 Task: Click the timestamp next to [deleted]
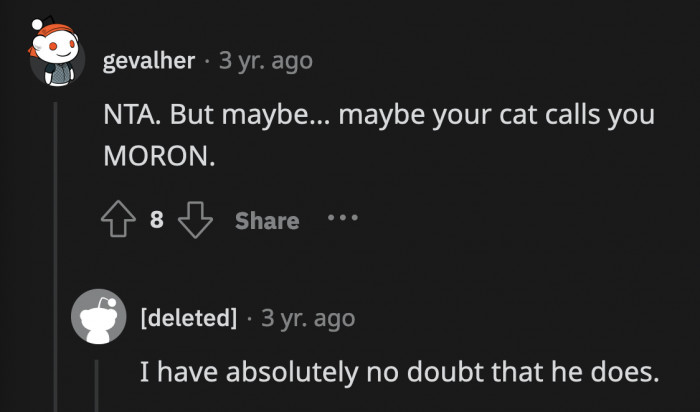pos(308,319)
